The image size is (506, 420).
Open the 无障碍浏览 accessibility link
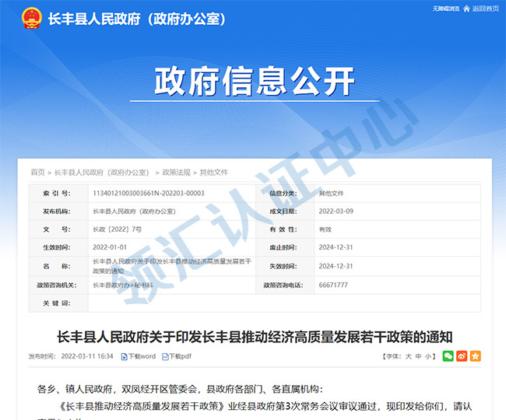coord(446,9)
